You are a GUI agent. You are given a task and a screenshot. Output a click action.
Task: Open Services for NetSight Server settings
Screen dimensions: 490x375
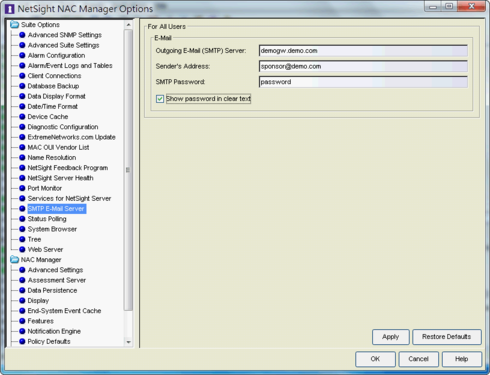(69, 198)
